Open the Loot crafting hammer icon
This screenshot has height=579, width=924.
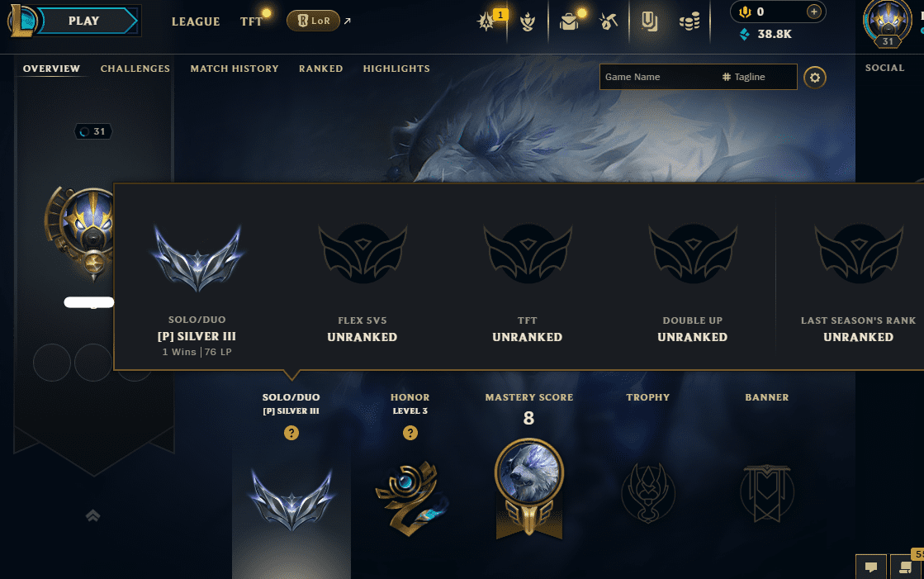coord(608,21)
